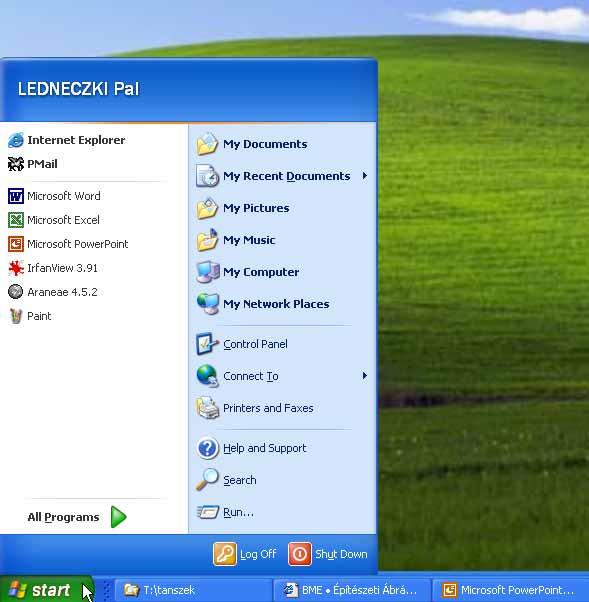Click the Help and Support question icon
This screenshot has width=589, height=602.
click(207, 448)
